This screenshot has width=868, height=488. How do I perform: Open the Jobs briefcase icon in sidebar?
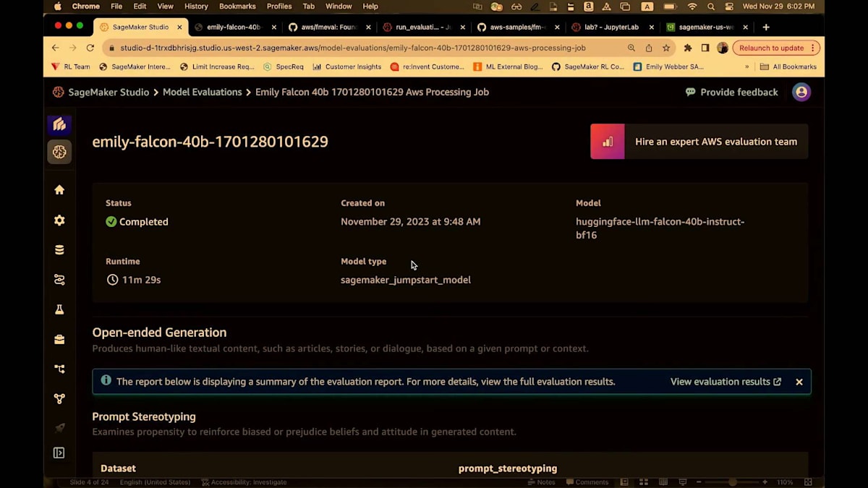59,339
